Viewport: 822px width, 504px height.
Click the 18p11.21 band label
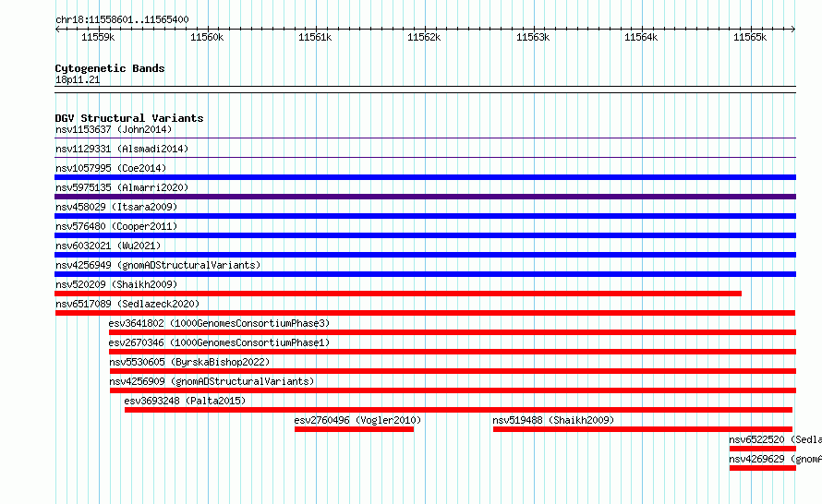coord(78,79)
